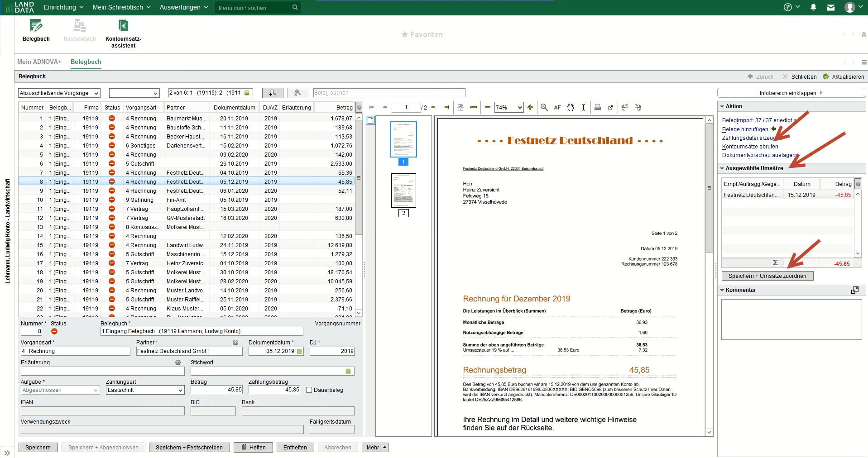Open the 74% zoom level dropdown

point(520,108)
